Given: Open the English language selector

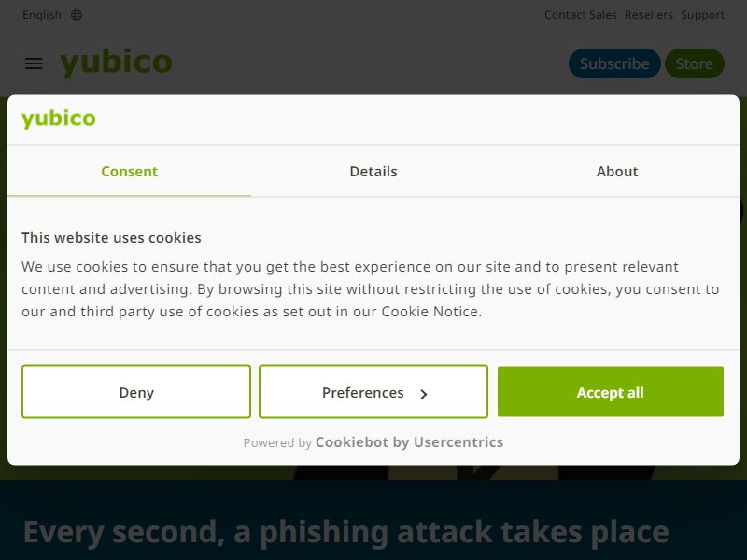Looking at the screenshot, I should click(x=42, y=15).
